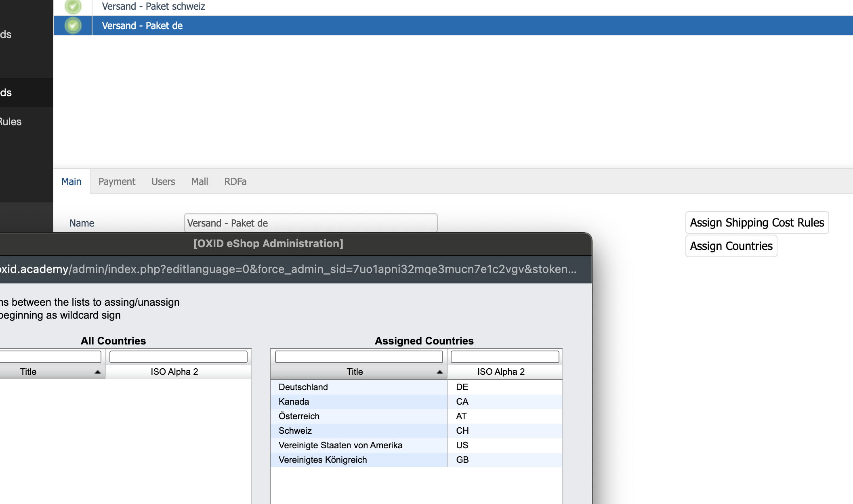Click ISO Alpha 2 header in Assigned Countries
The height and width of the screenshot is (504, 853).
tap(501, 372)
